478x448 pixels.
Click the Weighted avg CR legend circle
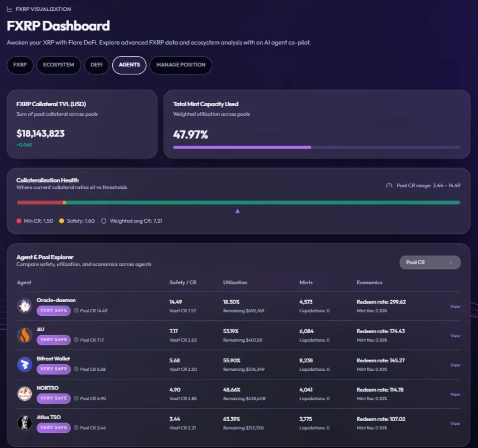coord(104,221)
